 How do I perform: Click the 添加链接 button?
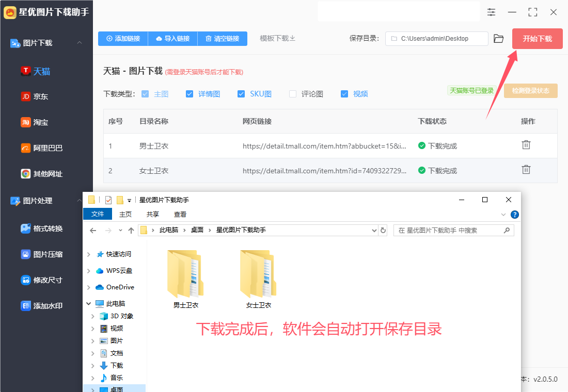point(123,39)
